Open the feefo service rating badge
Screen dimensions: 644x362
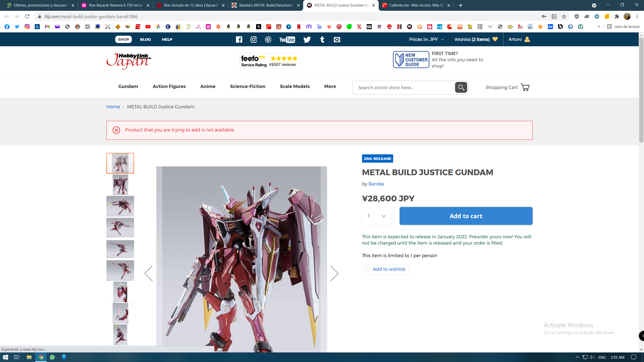coord(269,61)
